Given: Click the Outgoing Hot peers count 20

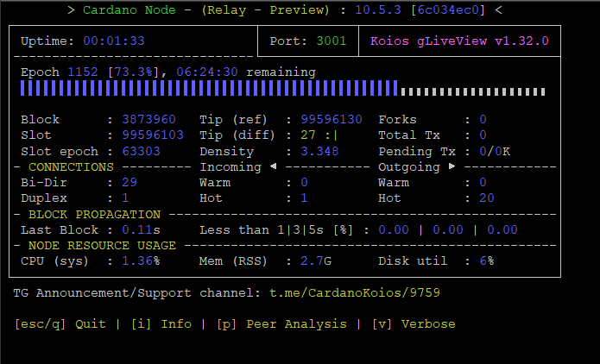Looking at the screenshot, I should pyautogui.click(x=486, y=198).
